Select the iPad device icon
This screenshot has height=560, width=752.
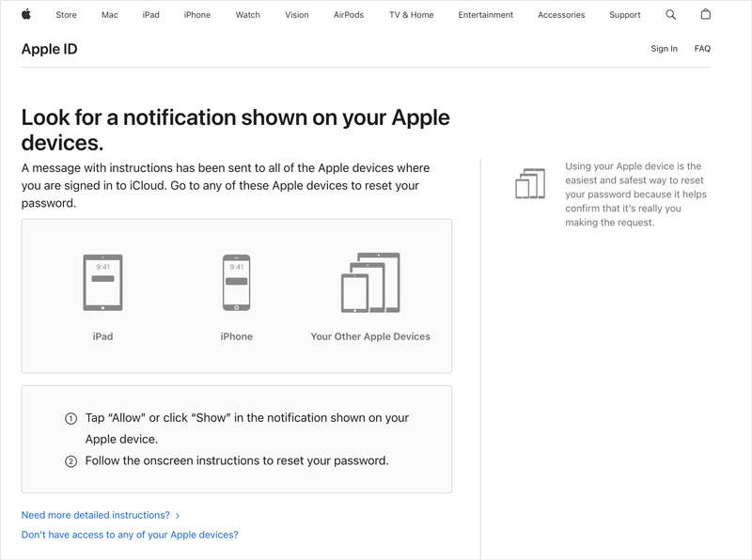click(x=102, y=283)
